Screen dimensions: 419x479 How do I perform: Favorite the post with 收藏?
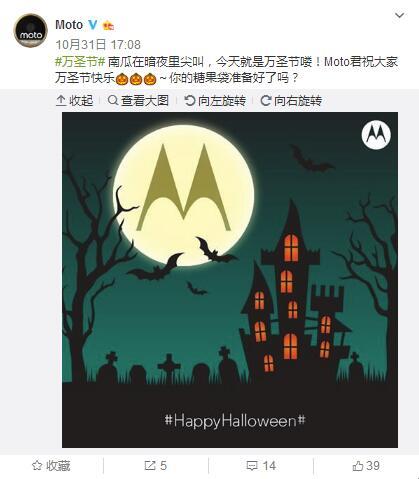(51, 466)
